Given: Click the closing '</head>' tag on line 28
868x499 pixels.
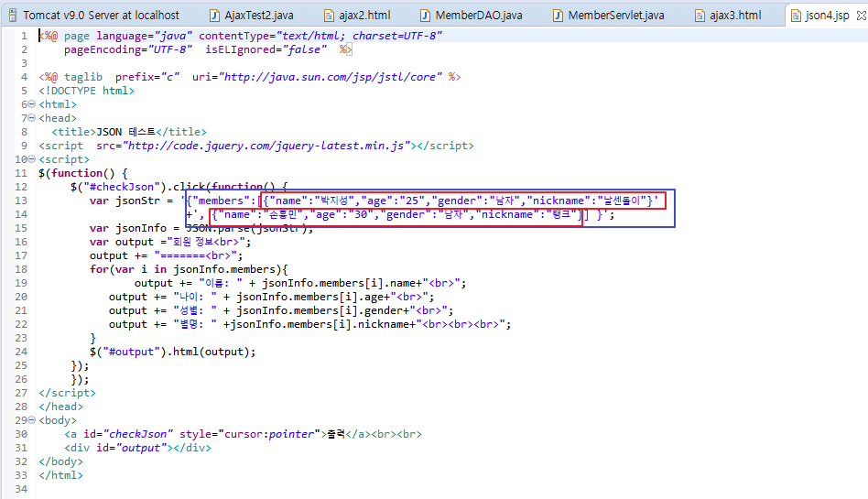Looking at the screenshot, I should point(61,407).
